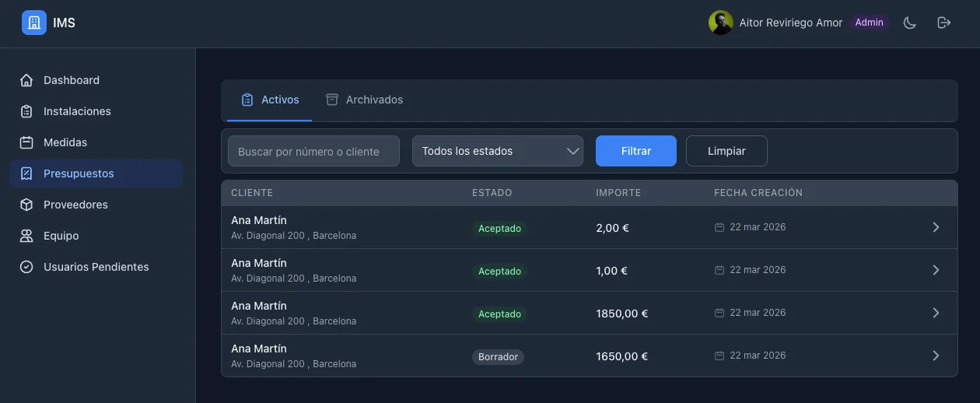Switch to the Archivados tab

tap(365, 100)
